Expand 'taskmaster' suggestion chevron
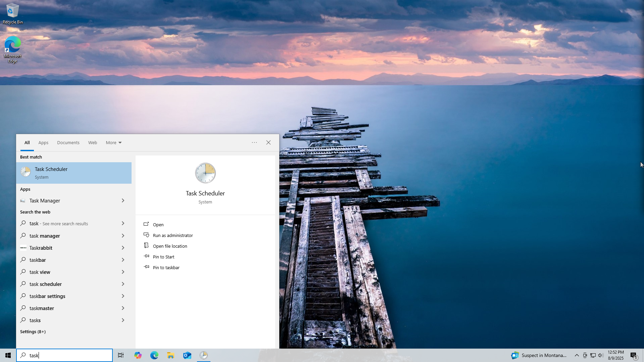 [123, 308]
